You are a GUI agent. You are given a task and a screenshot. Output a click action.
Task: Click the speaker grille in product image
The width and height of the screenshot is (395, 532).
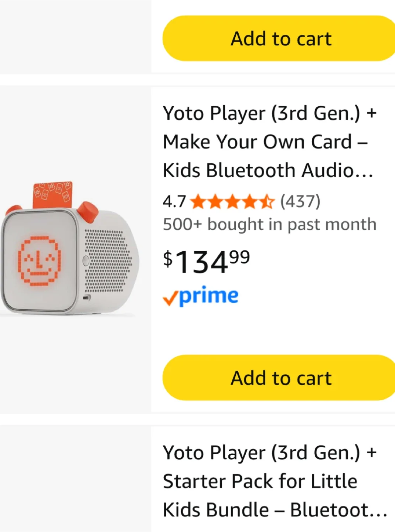pyautogui.click(x=108, y=260)
